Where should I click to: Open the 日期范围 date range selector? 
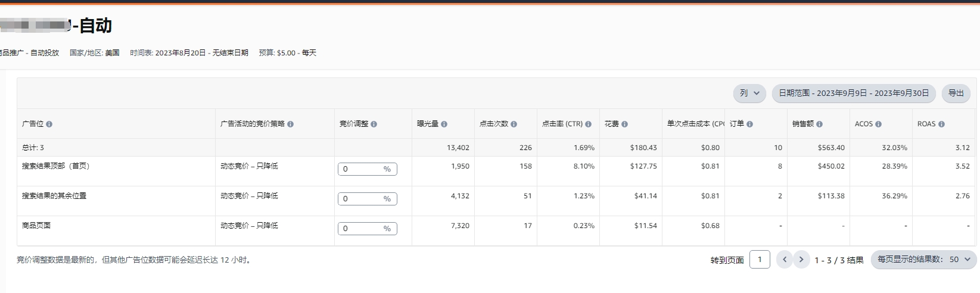[854, 93]
